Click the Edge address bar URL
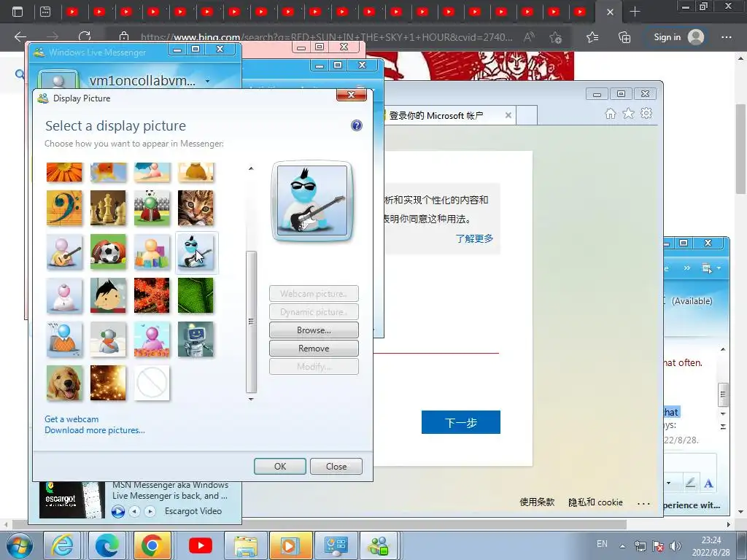The height and width of the screenshot is (560, 747). tap(326, 37)
